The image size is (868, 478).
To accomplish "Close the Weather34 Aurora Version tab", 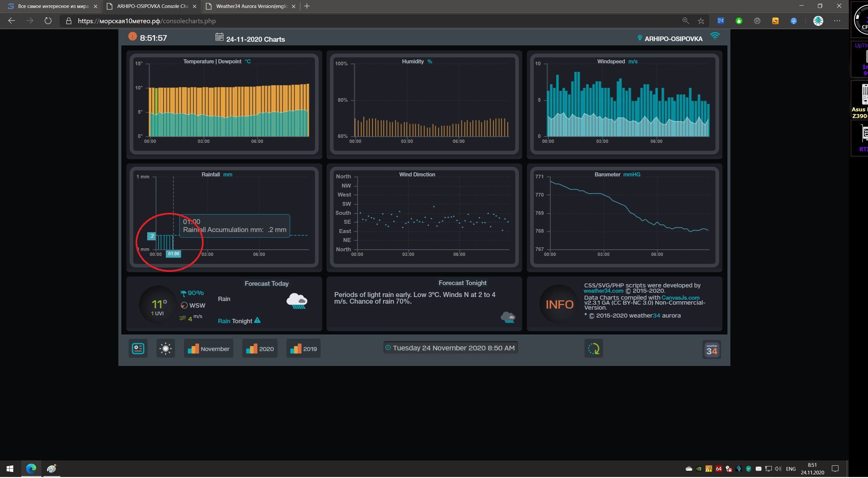I will (x=294, y=6).
